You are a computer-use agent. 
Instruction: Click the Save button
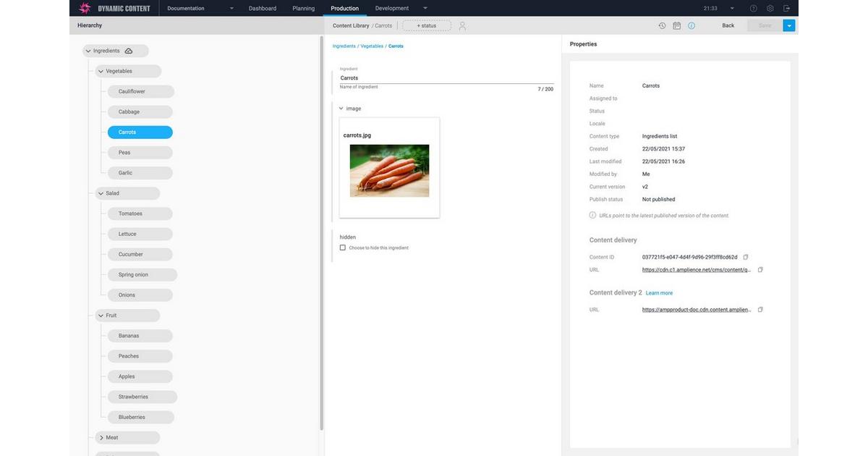click(x=765, y=25)
